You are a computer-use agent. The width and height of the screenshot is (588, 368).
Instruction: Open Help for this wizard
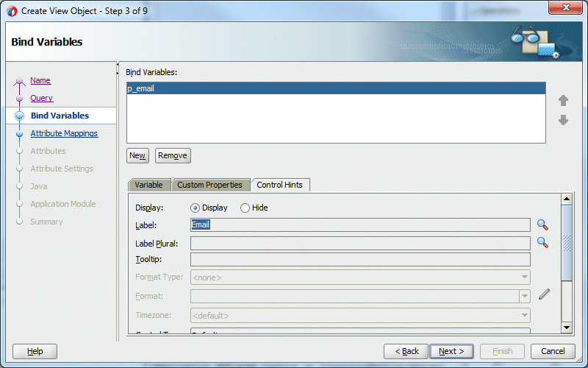pos(35,352)
